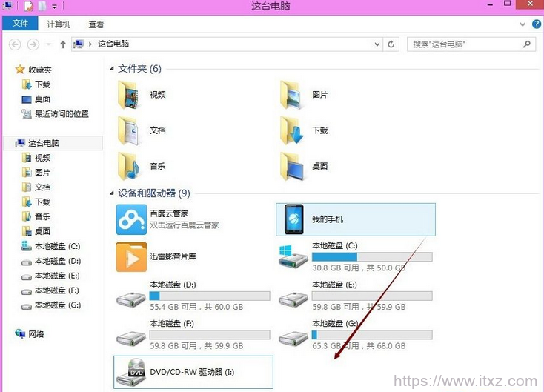Open the quick access toolbar dropdown
Image resolution: width=544 pixels, height=392 pixels.
(54, 6)
